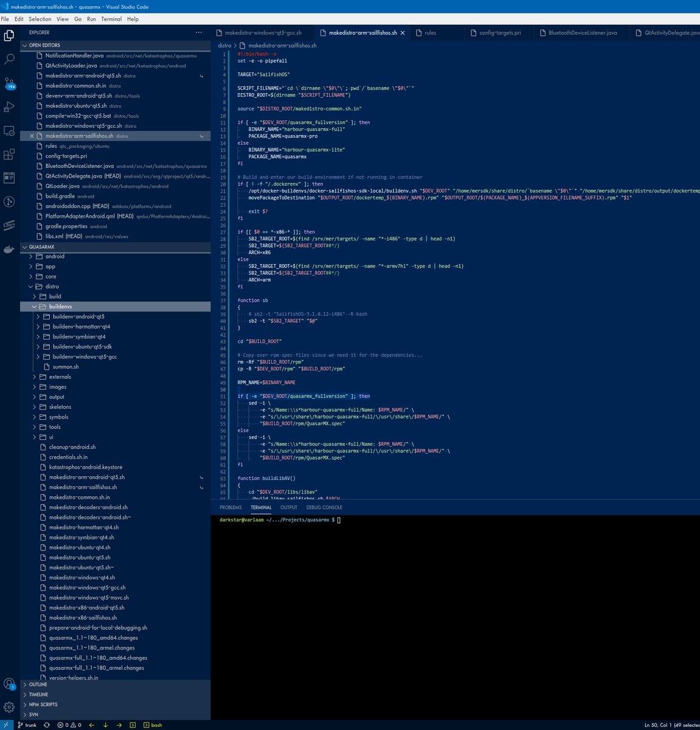The width and height of the screenshot is (700, 730).
Task: Open the Terminal menu
Action: tap(111, 19)
